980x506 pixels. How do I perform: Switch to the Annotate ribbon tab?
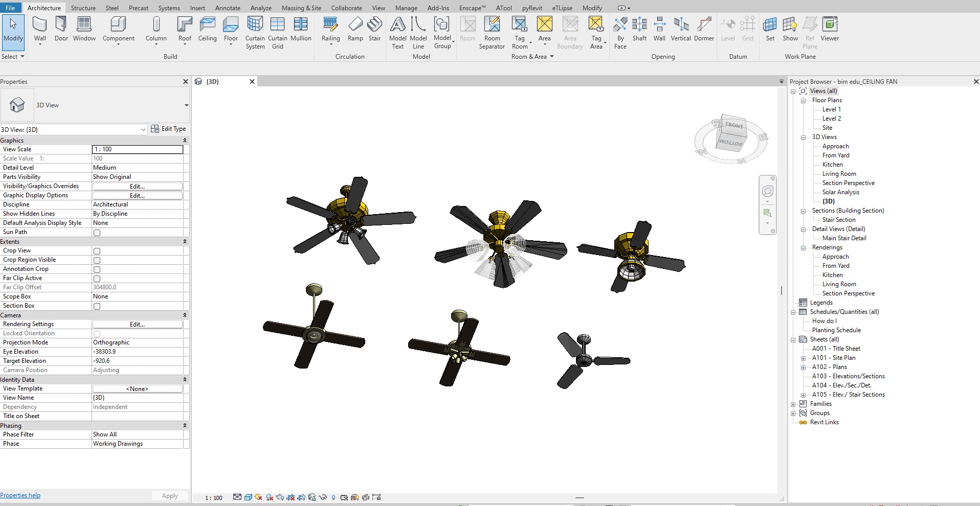(228, 8)
